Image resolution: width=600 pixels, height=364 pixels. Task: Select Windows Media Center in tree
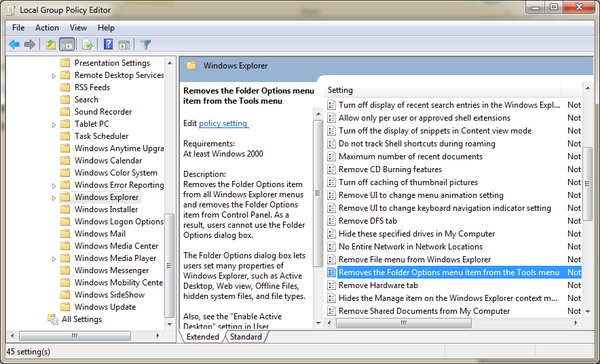point(116,246)
